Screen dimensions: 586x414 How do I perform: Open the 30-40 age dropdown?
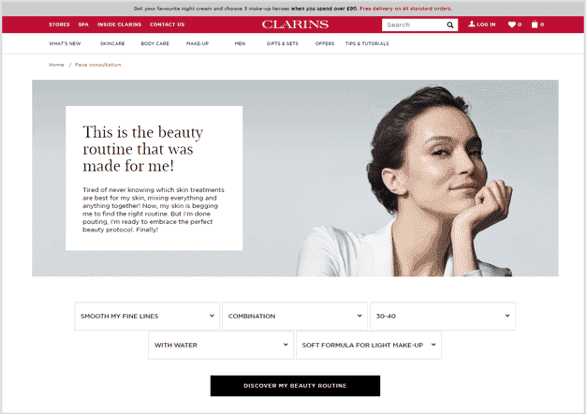tap(442, 316)
